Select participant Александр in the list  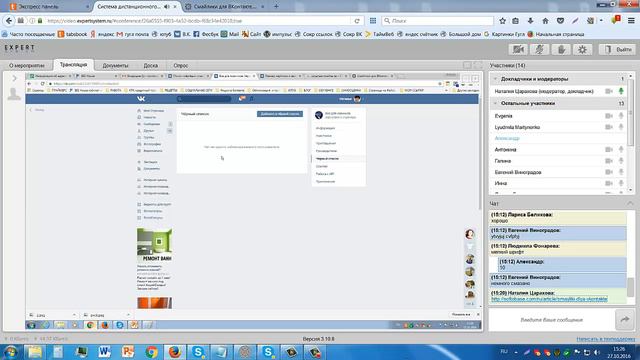tap(507, 138)
